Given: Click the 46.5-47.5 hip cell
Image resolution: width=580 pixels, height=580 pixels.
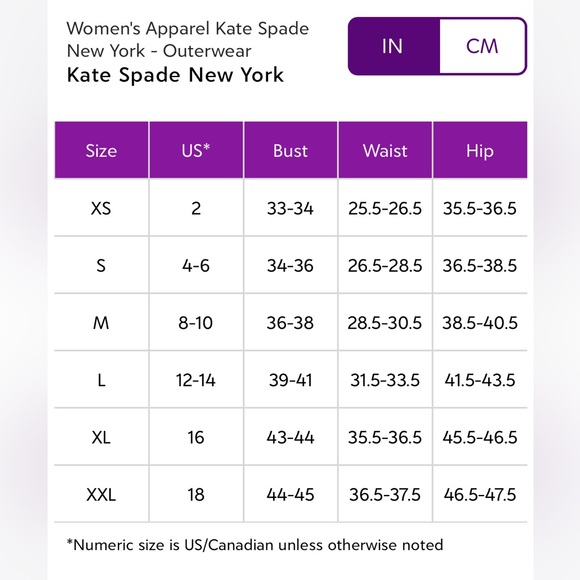Looking at the screenshot, I should 480,495.
